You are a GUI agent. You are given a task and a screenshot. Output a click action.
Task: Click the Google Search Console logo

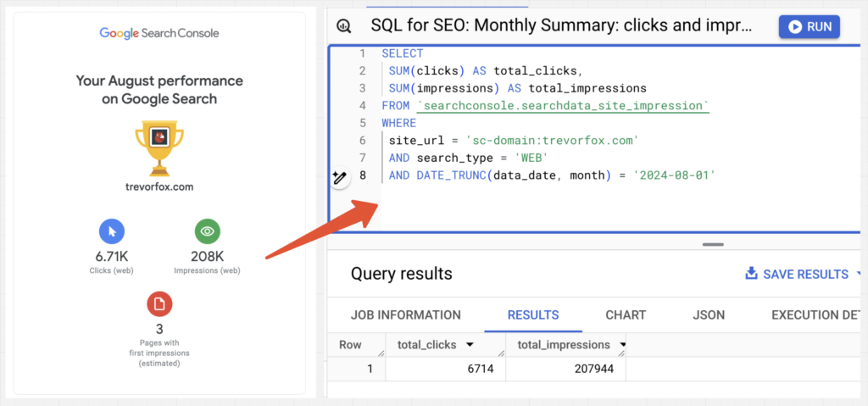(x=159, y=33)
